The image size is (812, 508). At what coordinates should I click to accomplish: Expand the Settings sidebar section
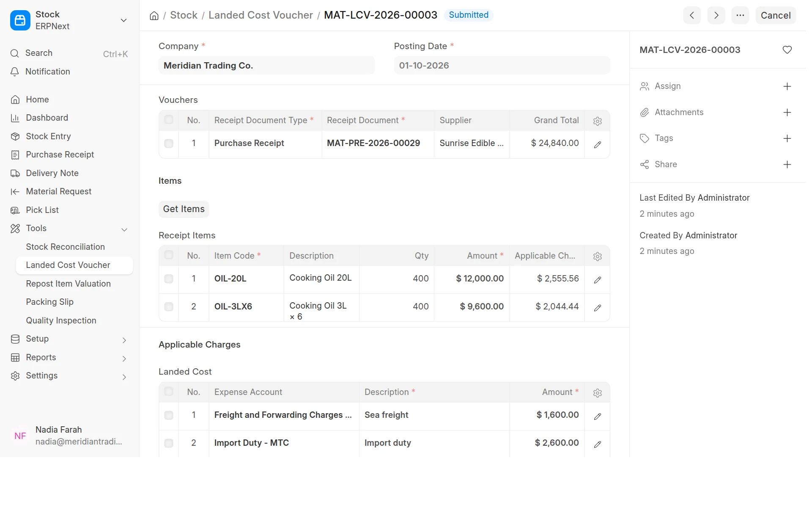(x=124, y=377)
